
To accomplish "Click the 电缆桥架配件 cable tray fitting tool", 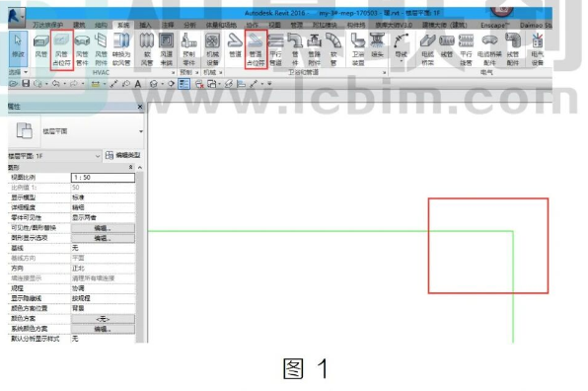I will pos(489,49).
